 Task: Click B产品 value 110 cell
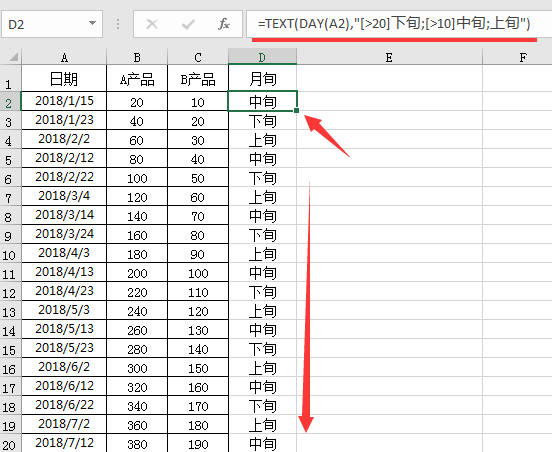click(198, 291)
